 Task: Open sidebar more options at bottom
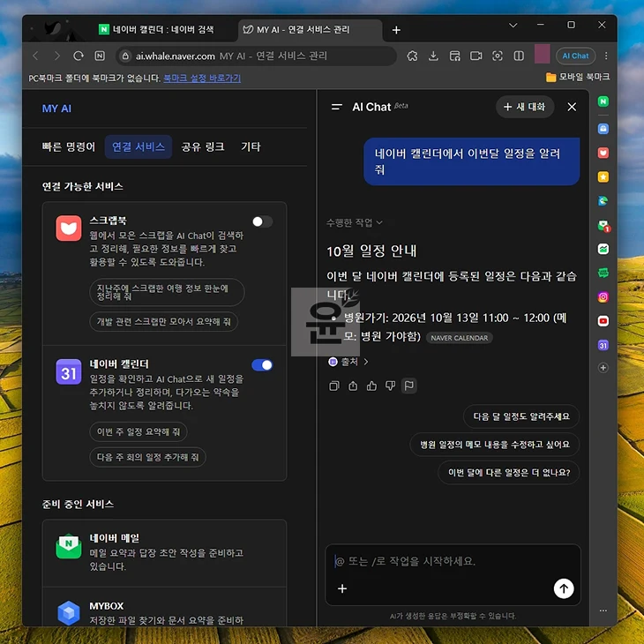pyautogui.click(x=603, y=610)
